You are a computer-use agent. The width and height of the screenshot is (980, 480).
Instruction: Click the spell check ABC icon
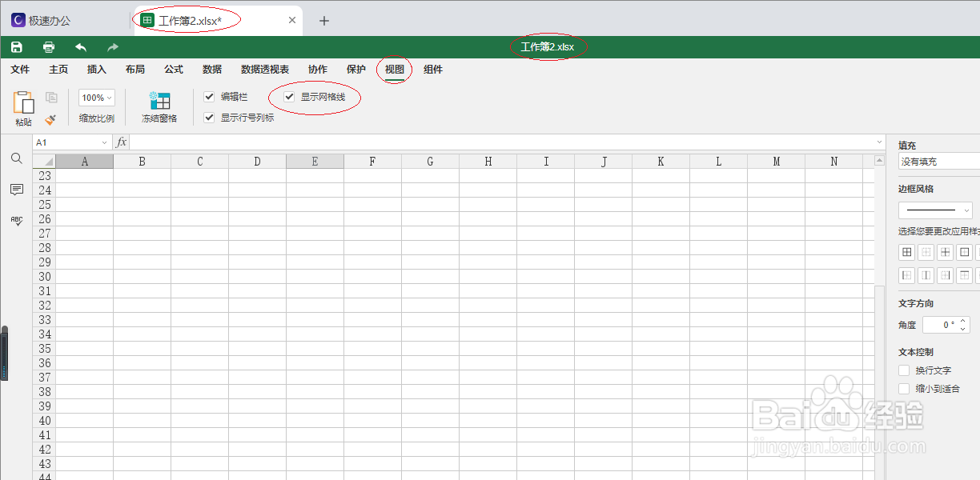16,221
